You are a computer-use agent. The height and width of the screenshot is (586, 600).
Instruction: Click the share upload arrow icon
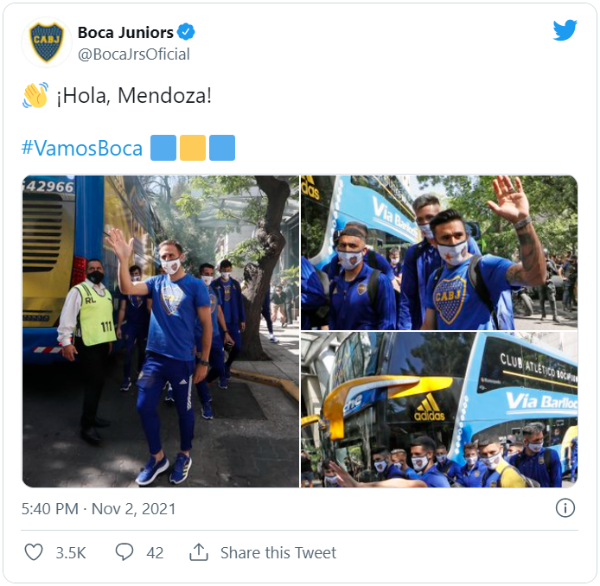pyautogui.click(x=199, y=552)
